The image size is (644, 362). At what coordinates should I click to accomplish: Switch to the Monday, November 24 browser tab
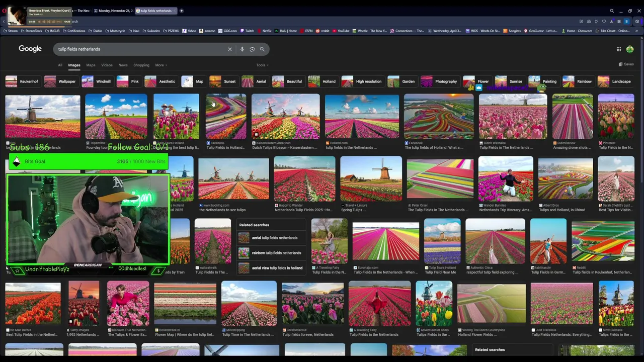pos(113,11)
